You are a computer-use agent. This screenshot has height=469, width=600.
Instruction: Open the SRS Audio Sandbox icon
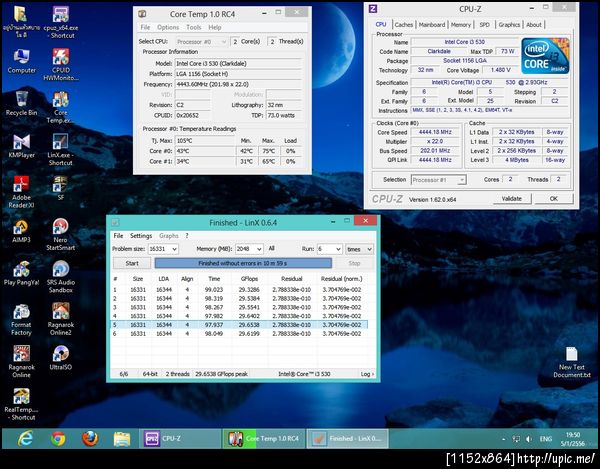pos(60,277)
